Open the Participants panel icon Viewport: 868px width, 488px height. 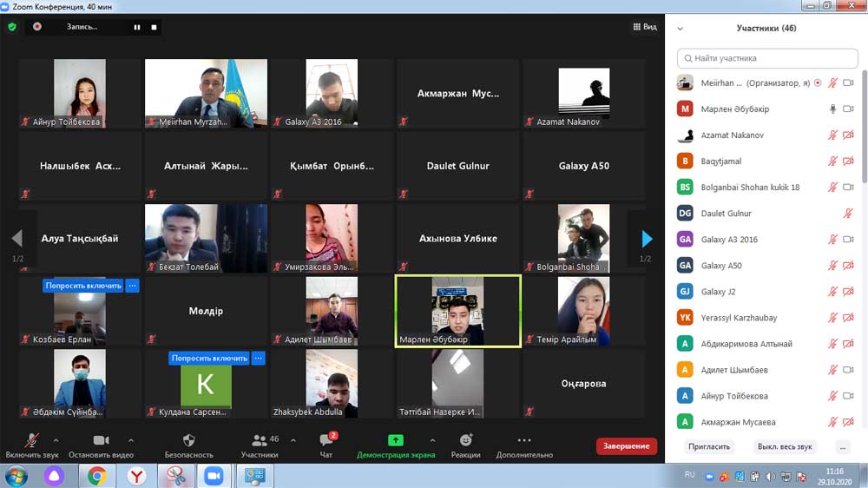(x=259, y=441)
